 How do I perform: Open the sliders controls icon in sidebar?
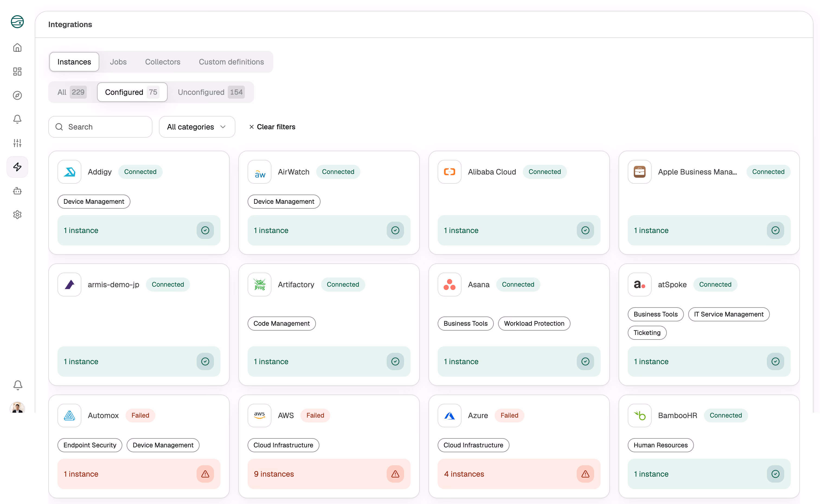[x=17, y=143]
